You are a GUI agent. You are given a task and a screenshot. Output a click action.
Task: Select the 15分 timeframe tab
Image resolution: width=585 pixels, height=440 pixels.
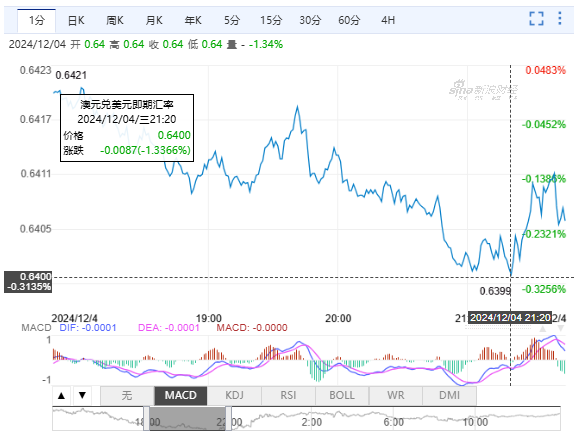(271, 21)
